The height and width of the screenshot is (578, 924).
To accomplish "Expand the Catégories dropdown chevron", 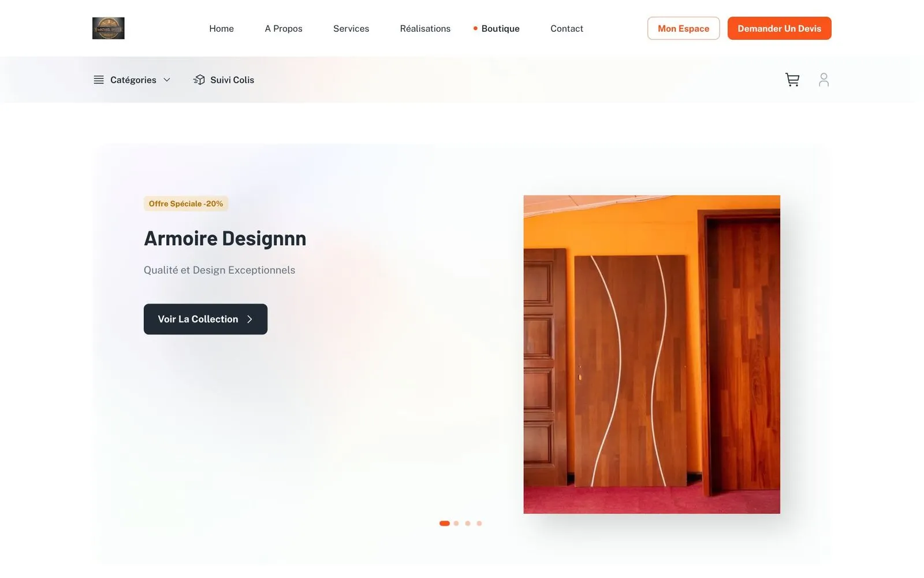I will click(x=167, y=80).
